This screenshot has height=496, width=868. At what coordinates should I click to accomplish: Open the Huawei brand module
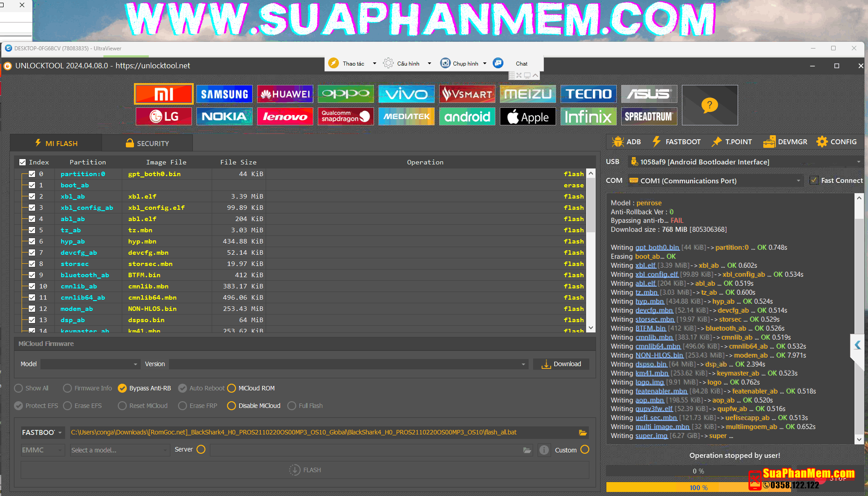coord(285,94)
